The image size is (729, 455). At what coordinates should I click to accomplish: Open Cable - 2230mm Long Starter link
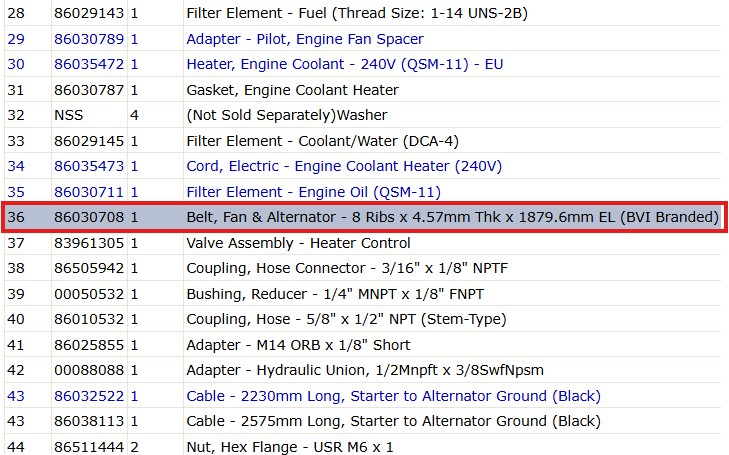pyautogui.click(x=393, y=396)
